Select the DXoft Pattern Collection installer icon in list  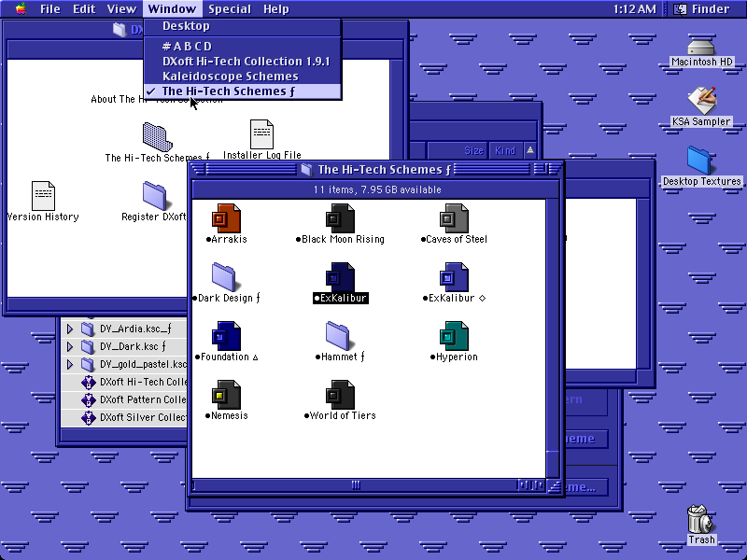[88, 400]
